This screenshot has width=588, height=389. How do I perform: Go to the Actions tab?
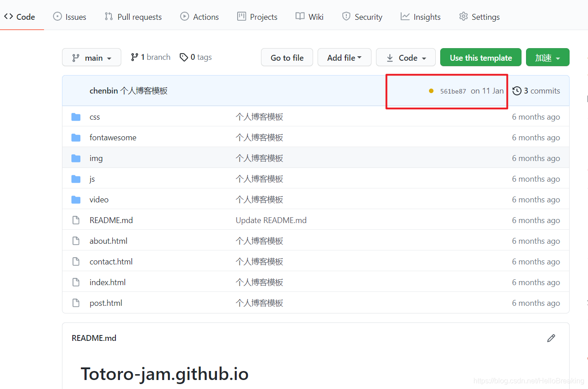click(x=199, y=17)
